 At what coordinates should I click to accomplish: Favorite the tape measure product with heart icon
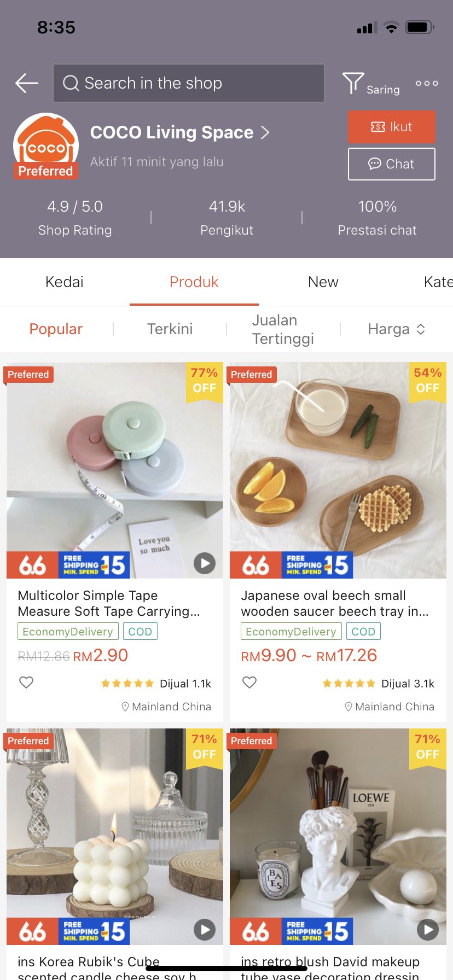click(26, 682)
